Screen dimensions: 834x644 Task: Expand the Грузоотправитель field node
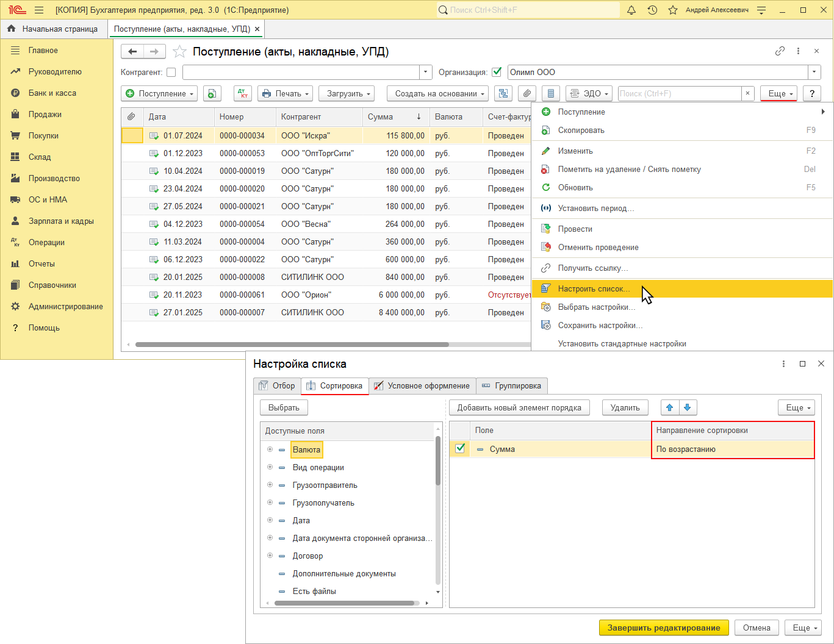(x=270, y=485)
